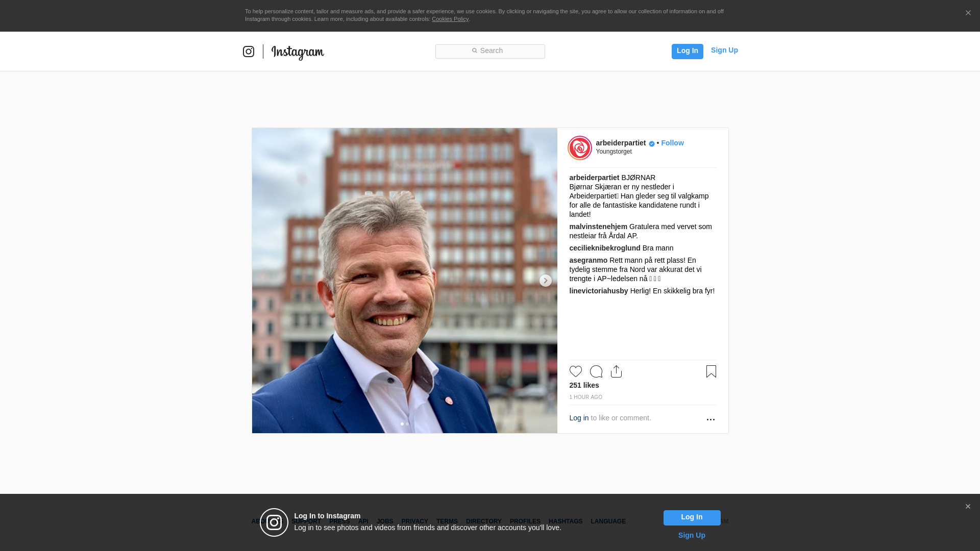This screenshot has height=551, width=980.
Task: Open the HASHTAGS footer link
Action: point(566,521)
